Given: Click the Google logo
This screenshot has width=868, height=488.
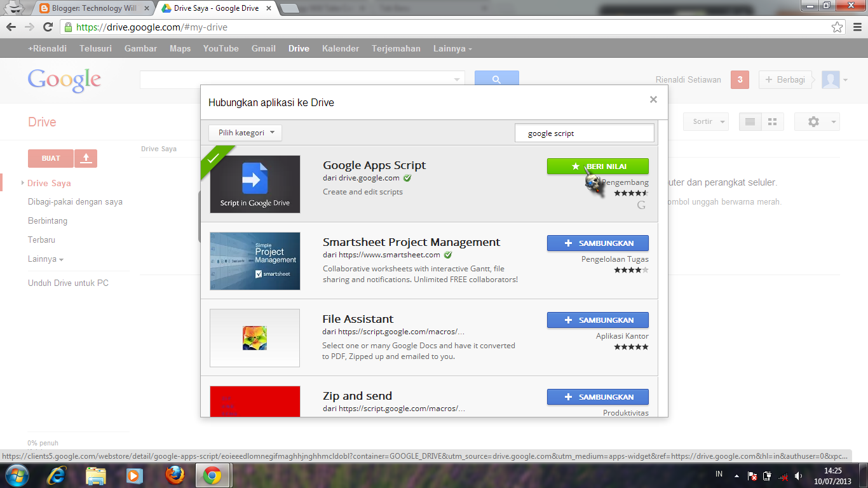Looking at the screenshot, I should 64,80.
